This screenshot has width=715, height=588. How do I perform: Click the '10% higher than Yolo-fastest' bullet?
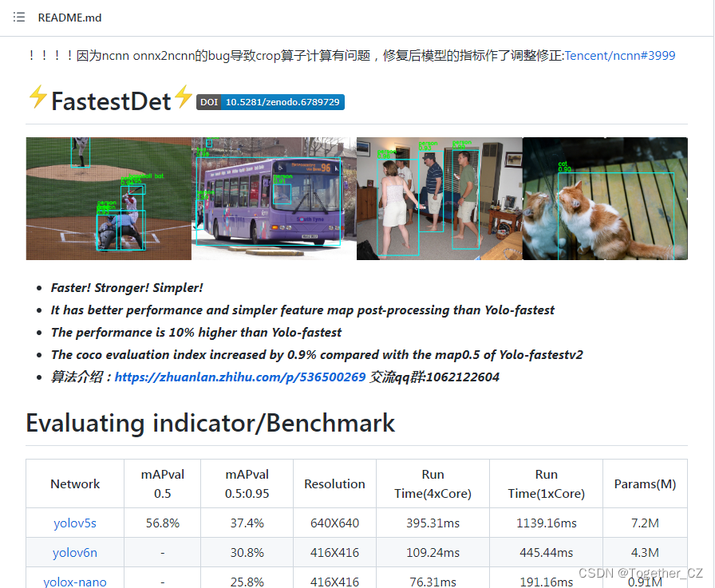[x=196, y=332]
